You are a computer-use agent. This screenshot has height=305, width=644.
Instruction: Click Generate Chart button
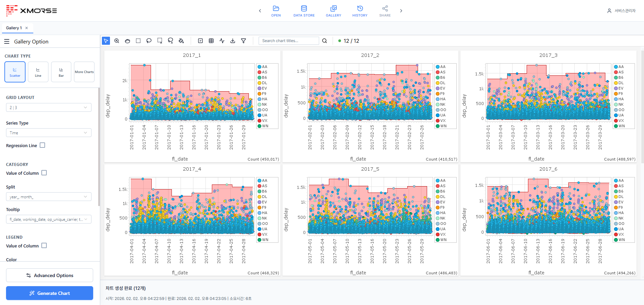pos(49,293)
